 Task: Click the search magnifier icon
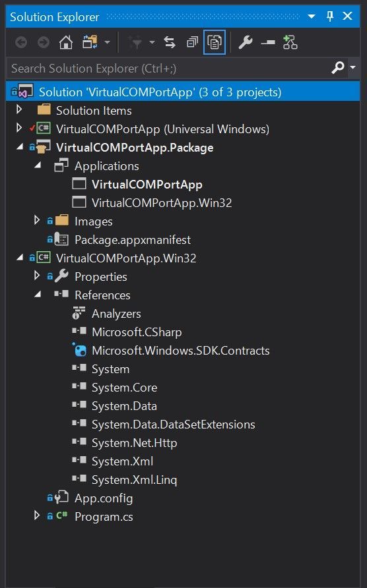[337, 68]
